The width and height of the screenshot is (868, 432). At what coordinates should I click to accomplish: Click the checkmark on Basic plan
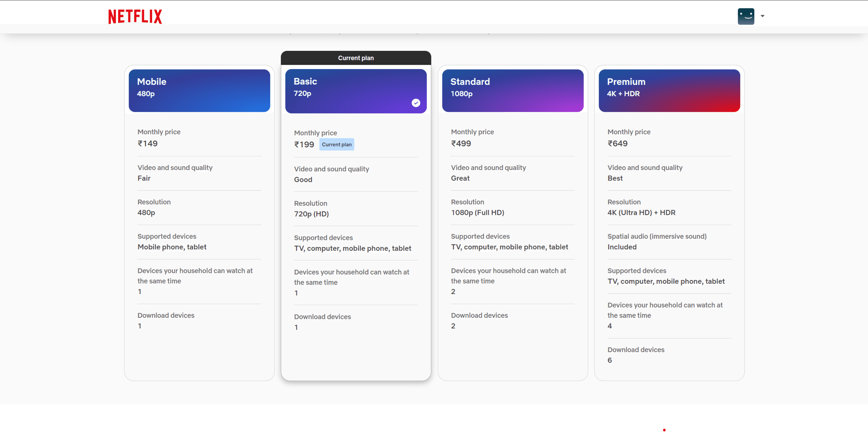(416, 103)
